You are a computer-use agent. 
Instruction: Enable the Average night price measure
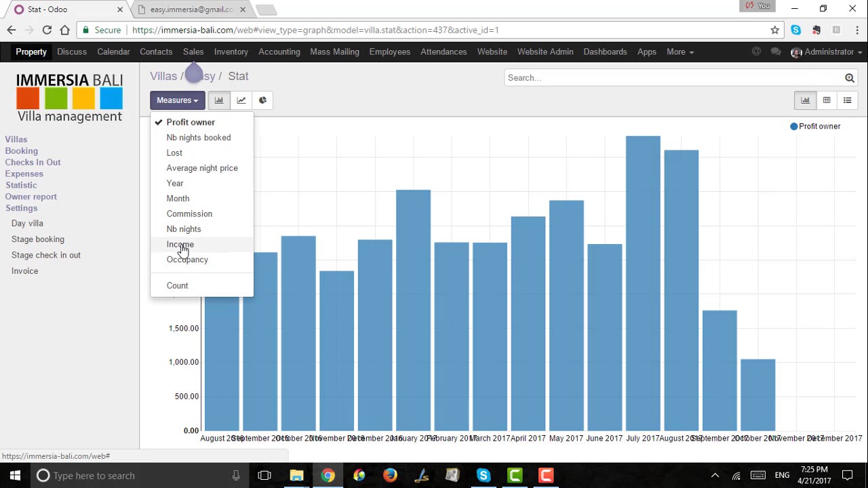pyautogui.click(x=202, y=168)
